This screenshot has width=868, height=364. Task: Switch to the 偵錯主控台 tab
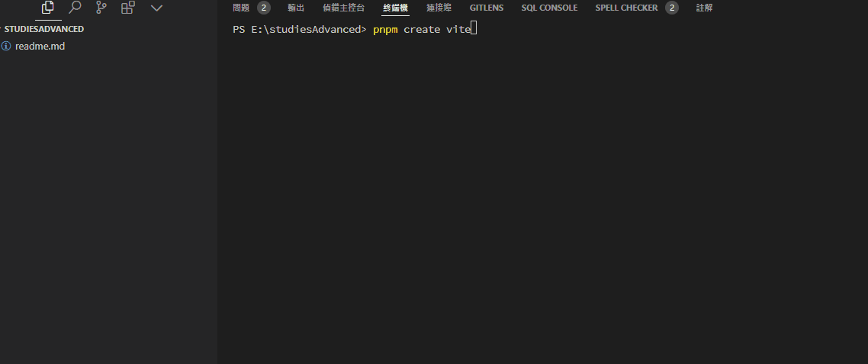coord(344,8)
